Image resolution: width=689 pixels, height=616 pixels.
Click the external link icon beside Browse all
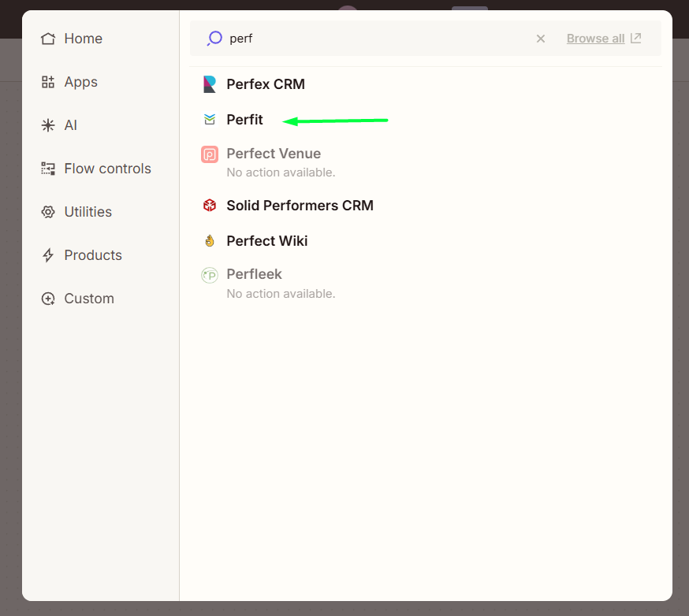click(635, 38)
